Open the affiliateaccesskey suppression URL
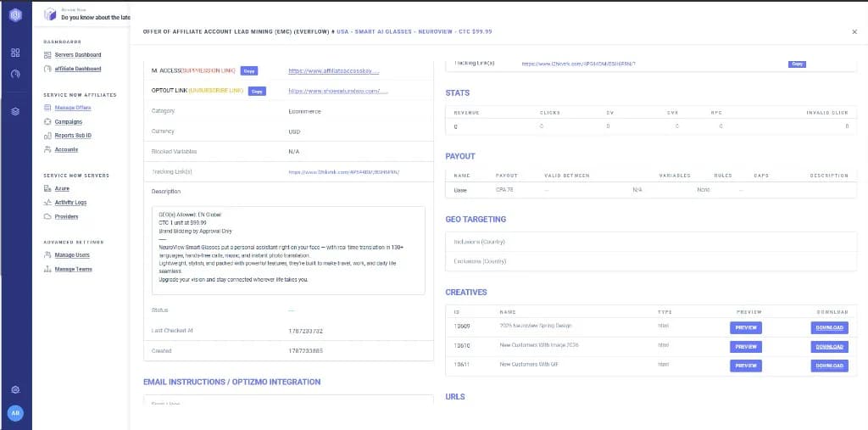This screenshot has height=430, width=868. 334,71
